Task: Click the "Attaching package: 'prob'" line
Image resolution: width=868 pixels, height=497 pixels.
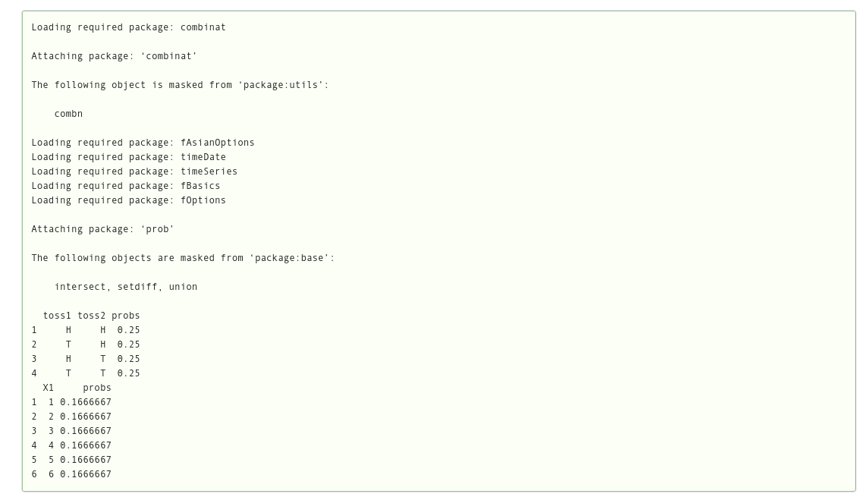Action: pyautogui.click(x=102, y=229)
